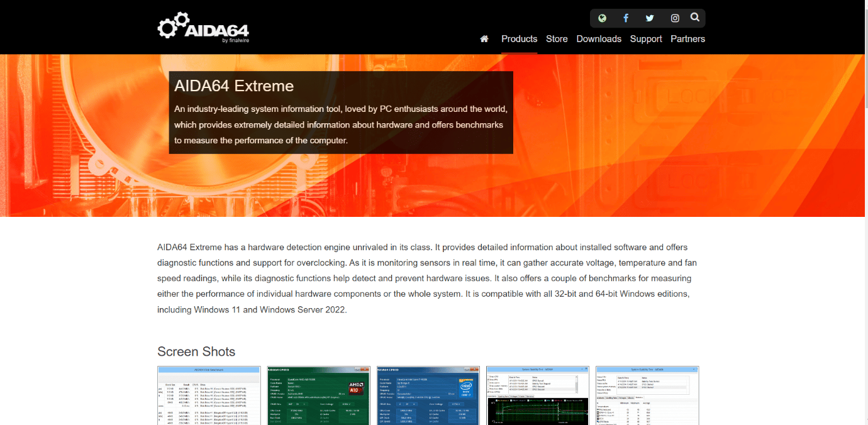Go to the Home icon in navigation

484,39
